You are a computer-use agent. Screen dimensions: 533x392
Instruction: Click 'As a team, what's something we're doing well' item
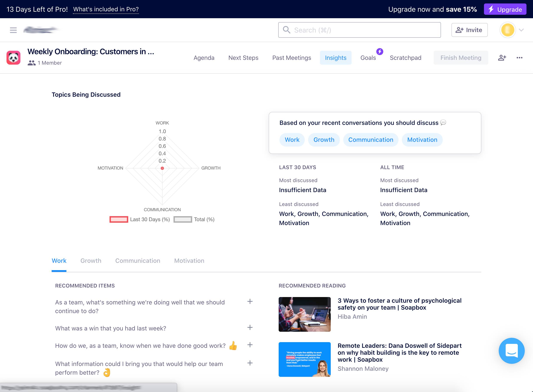[x=140, y=307]
